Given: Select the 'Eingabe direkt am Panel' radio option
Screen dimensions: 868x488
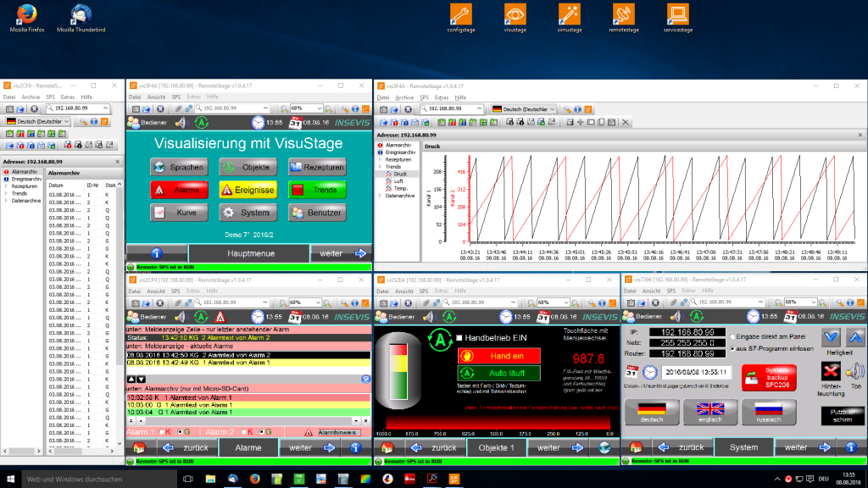Looking at the screenshot, I should pyautogui.click(x=732, y=337).
